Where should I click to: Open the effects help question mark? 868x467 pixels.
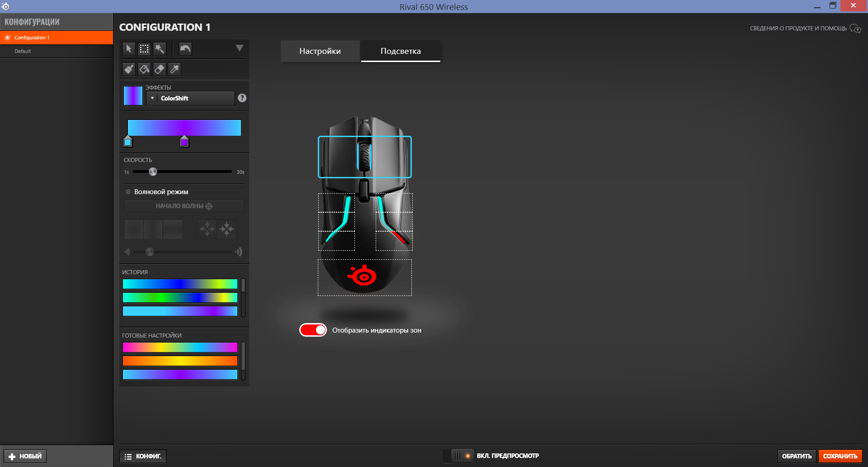click(x=242, y=98)
